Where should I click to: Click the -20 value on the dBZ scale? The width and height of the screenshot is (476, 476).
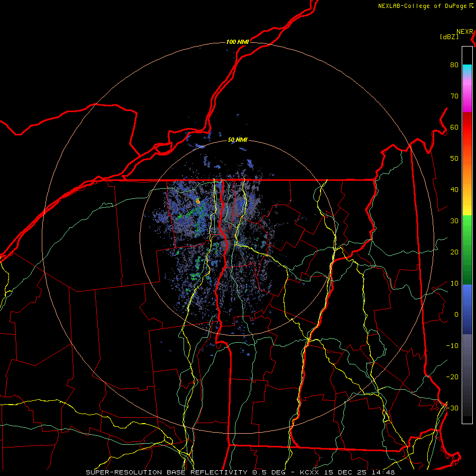(x=452, y=377)
